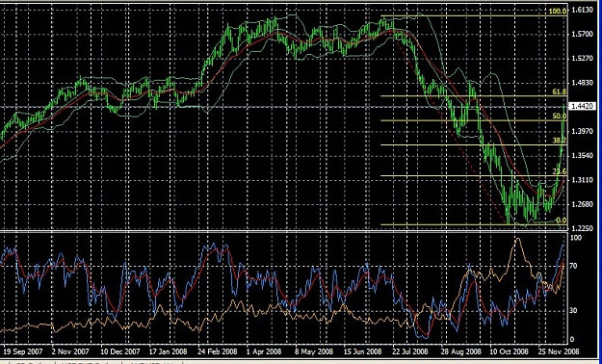Click the 1.5700 price axis value

coord(582,34)
